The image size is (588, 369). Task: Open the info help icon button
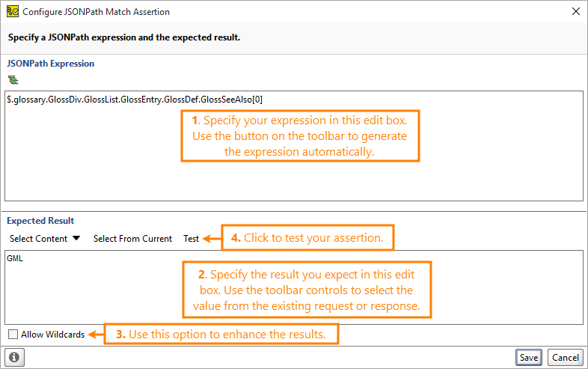click(14, 357)
